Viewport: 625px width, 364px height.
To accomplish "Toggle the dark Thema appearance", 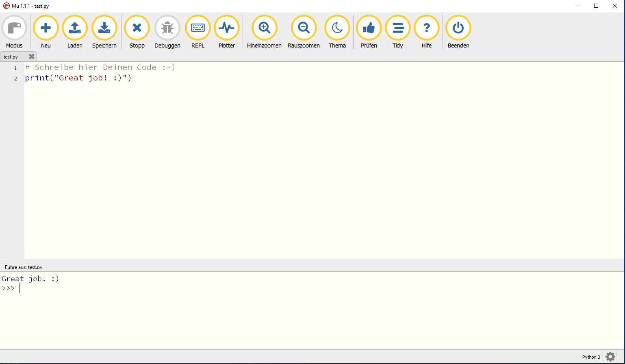I will 337,28.
